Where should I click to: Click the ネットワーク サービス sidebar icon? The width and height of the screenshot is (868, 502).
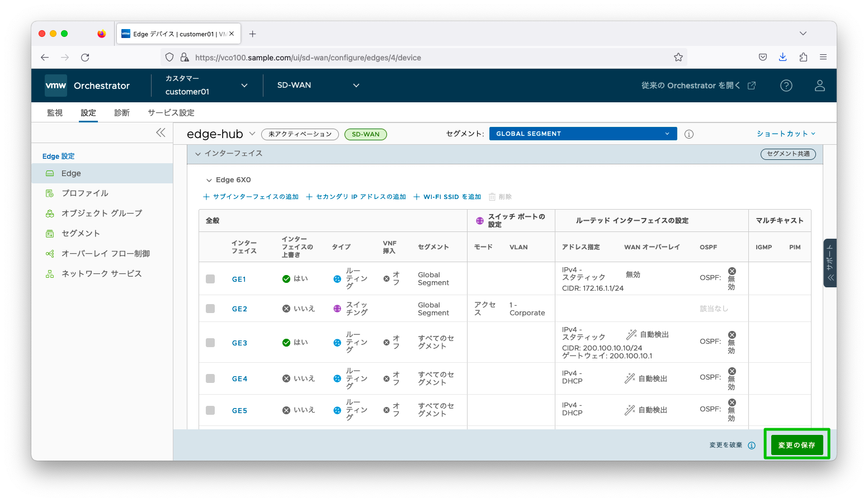(x=50, y=274)
